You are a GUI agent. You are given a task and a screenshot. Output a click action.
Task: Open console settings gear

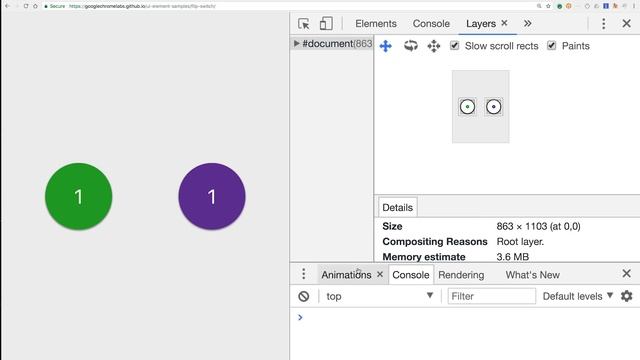point(627,296)
